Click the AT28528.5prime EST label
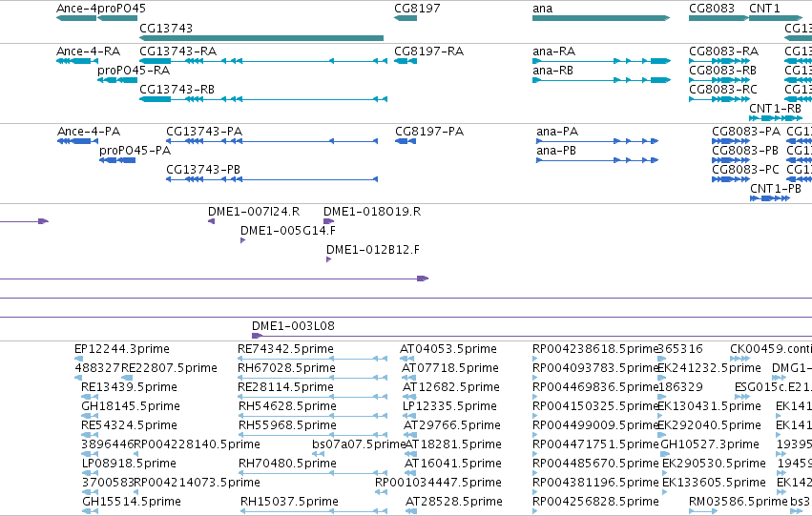Image resolution: width=812 pixels, height=516 pixels. click(x=454, y=502)
